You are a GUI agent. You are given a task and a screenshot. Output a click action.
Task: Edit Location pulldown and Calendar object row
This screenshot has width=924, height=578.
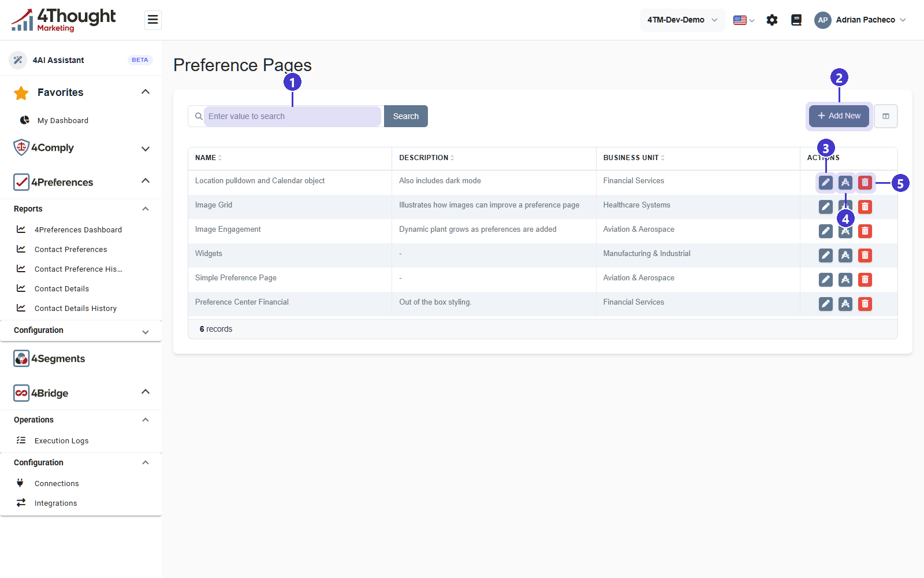tap(826, 183)
